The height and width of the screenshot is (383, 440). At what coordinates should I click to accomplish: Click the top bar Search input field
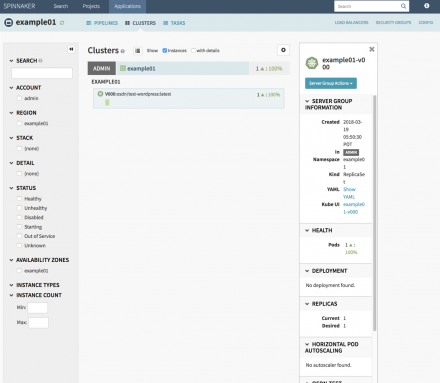(367, 6)
